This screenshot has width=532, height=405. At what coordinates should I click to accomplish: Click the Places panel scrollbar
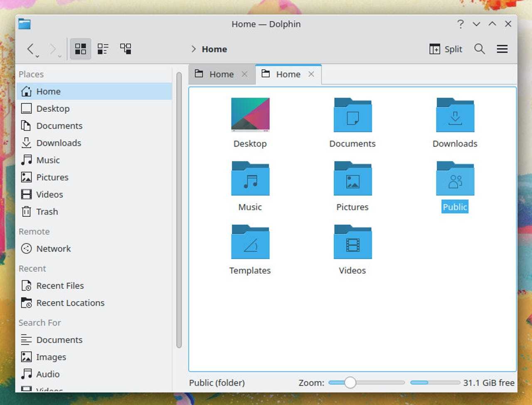click(179, 210)
